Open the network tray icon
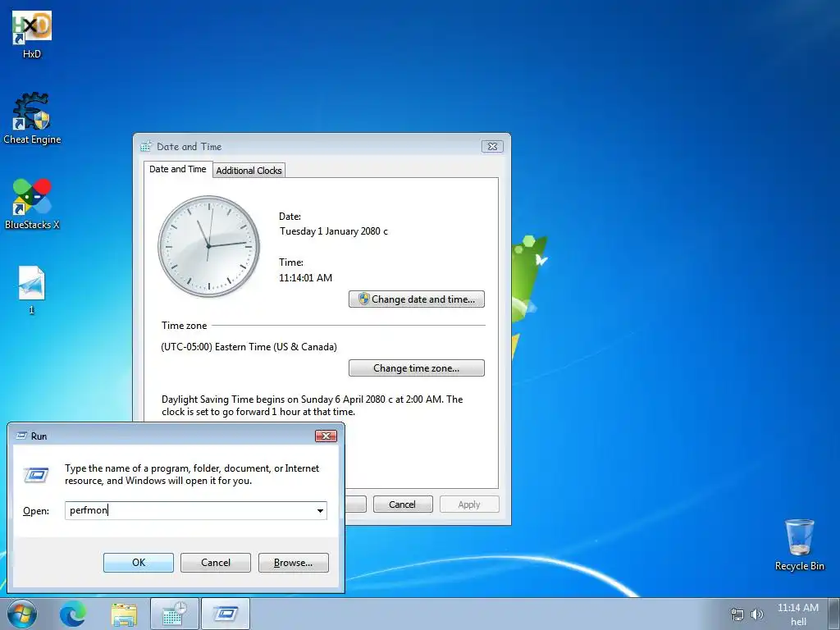The width and height of the screenshot is (840, 630). [737, 614]
